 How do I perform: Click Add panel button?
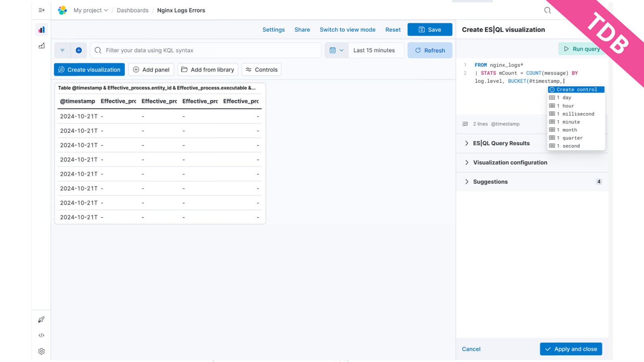pos(151,70)
